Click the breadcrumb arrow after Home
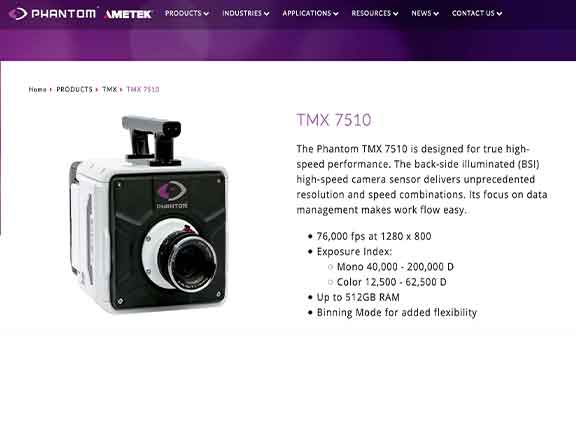 coord(51,90)
